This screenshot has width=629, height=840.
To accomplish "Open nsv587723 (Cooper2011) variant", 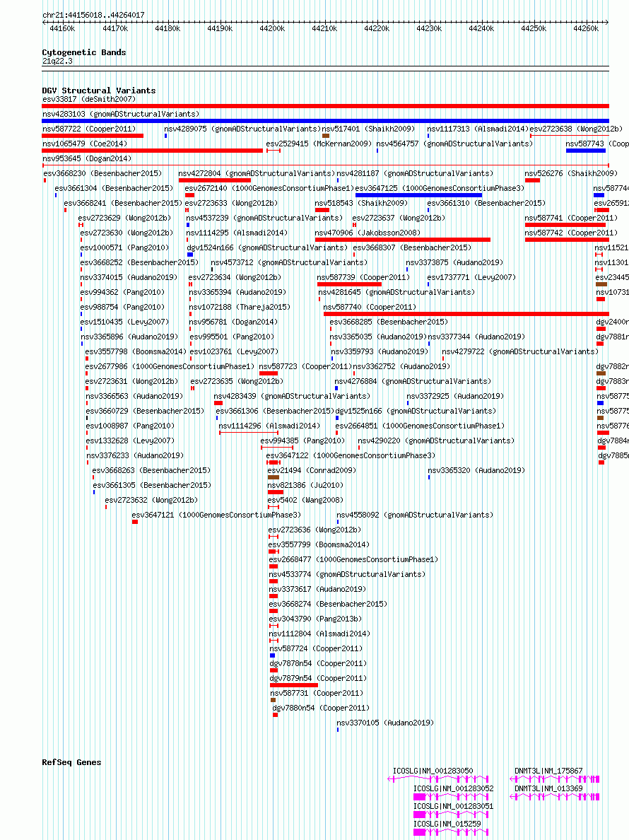I will tap(305, 366).
